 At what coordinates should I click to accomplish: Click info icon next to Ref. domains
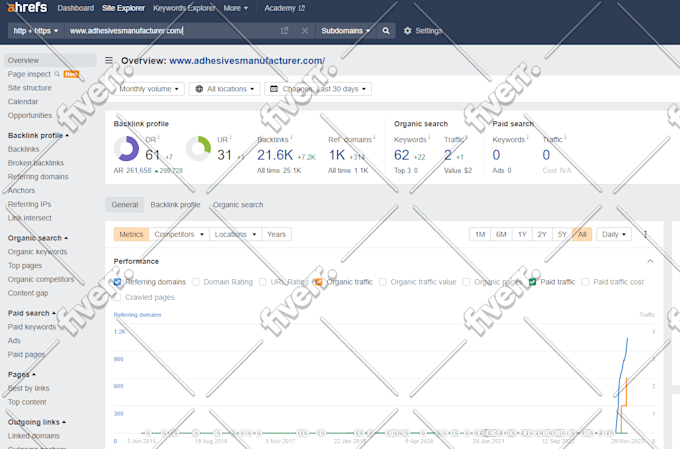[374, 138]
